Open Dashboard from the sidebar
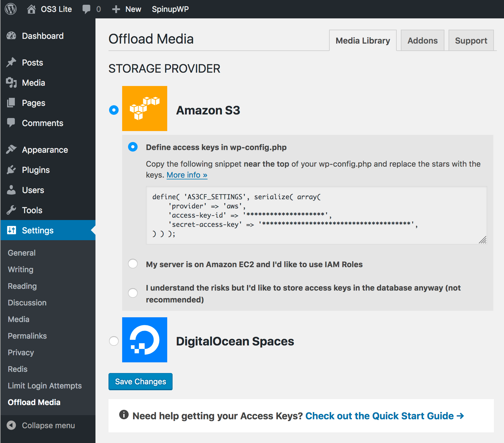This screenshot has height=443, width=504. pyautogui.click(x=42, y=36)
